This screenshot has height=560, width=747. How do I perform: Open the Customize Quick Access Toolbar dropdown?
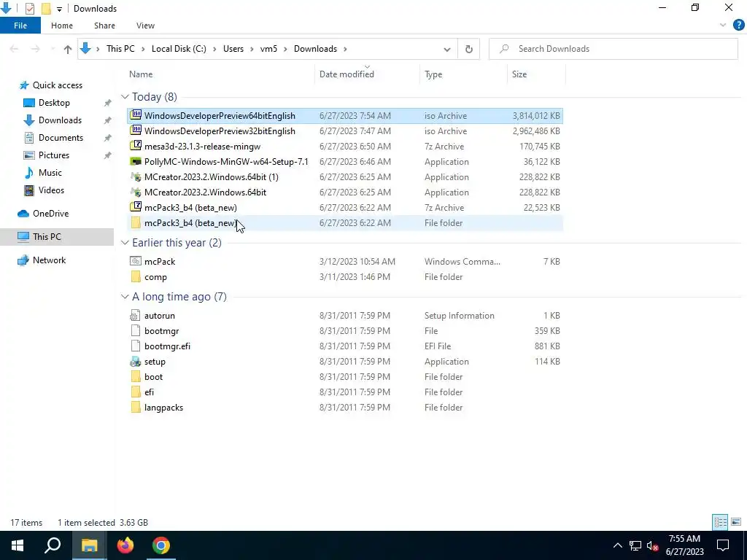59,9
